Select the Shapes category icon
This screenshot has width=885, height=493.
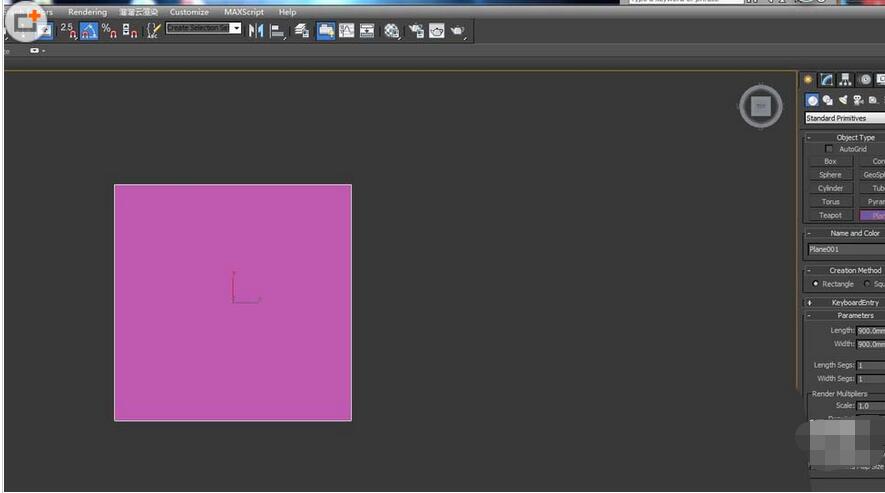click(x=827, y=100)
